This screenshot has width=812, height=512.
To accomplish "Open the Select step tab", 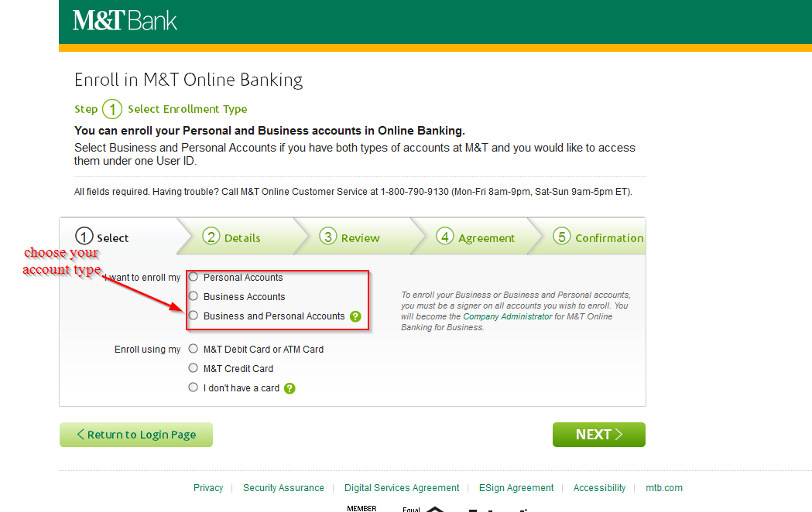I will 119,237.
